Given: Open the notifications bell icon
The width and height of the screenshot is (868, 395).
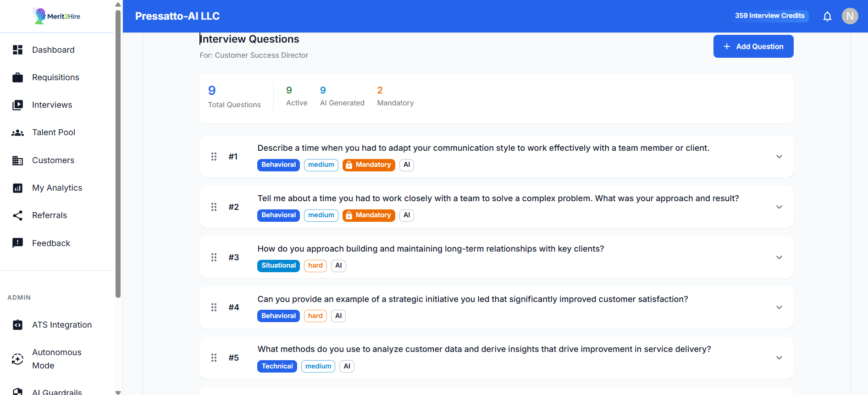Looking at the screenshot, I should [827, 16].
